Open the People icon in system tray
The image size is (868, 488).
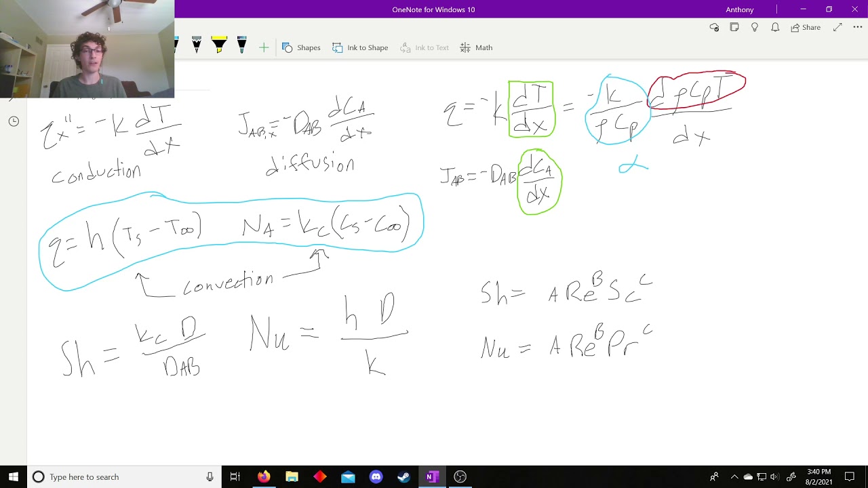714,476
